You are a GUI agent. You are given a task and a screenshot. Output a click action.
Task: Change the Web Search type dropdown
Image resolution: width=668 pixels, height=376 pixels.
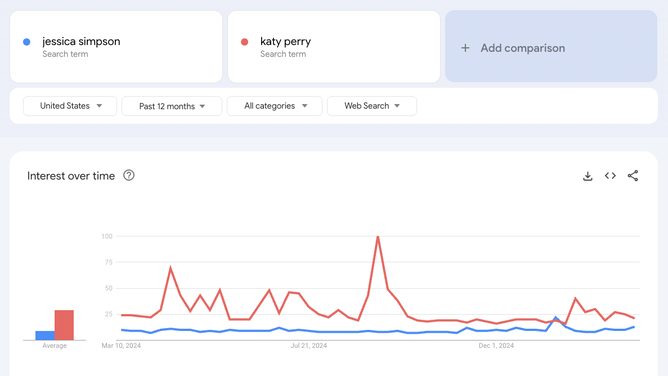click(x=372, y=106)
